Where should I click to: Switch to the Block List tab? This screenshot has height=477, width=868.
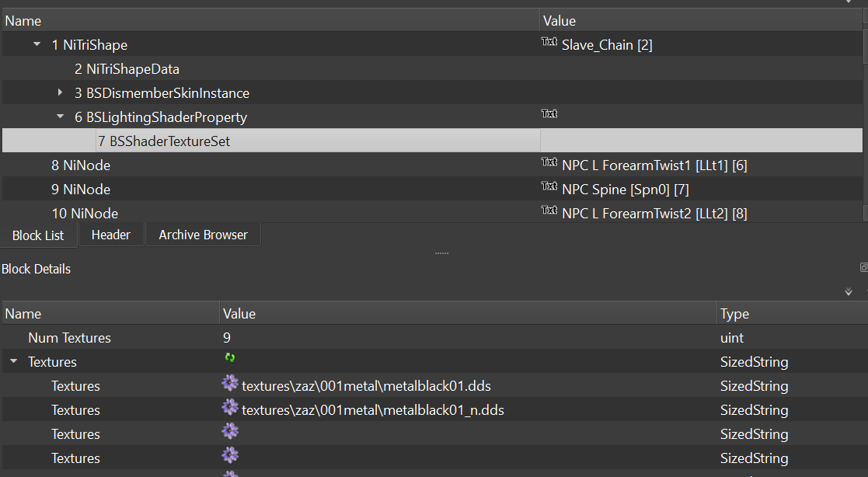[38, 235]
